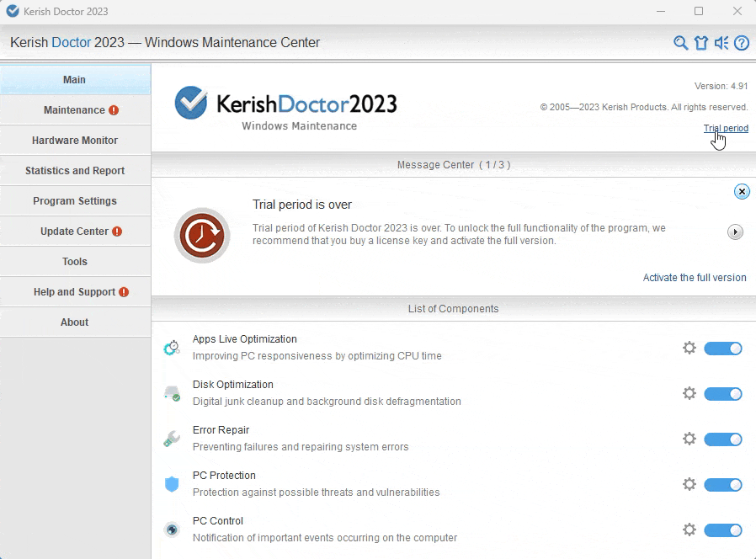Click the Disk Optimization title
This screenshot has height=559, width=756.
(233, 385)
